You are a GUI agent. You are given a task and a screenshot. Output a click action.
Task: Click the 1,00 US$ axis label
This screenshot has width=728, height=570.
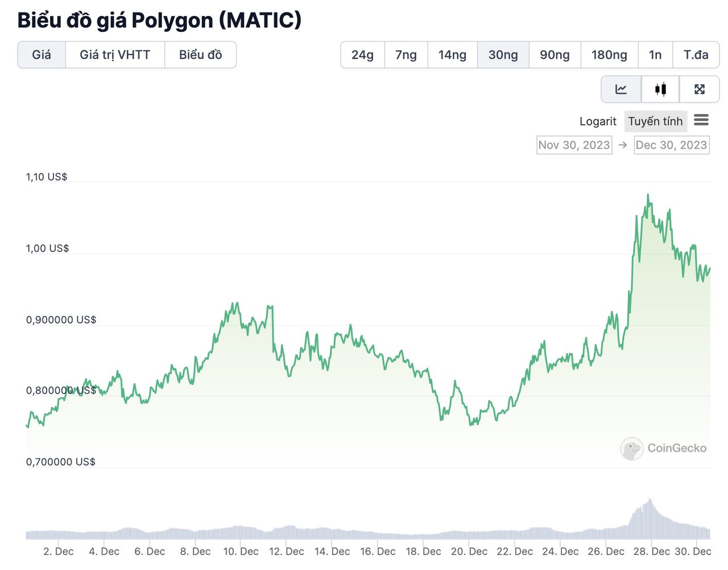pos(47,248)
